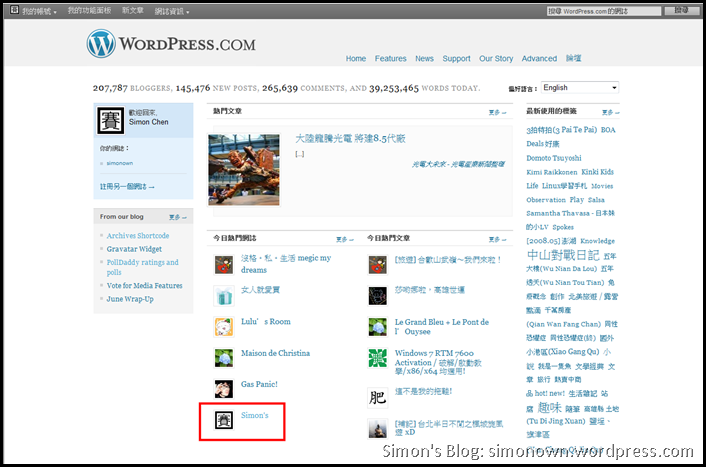Open Vote for Media Features post
706x467 pixels.
click(145, 286)
